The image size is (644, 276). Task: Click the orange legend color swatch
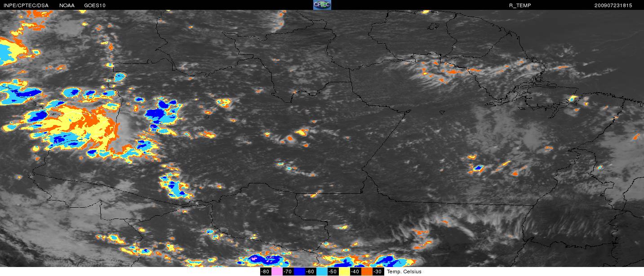(x=367, y=272)
